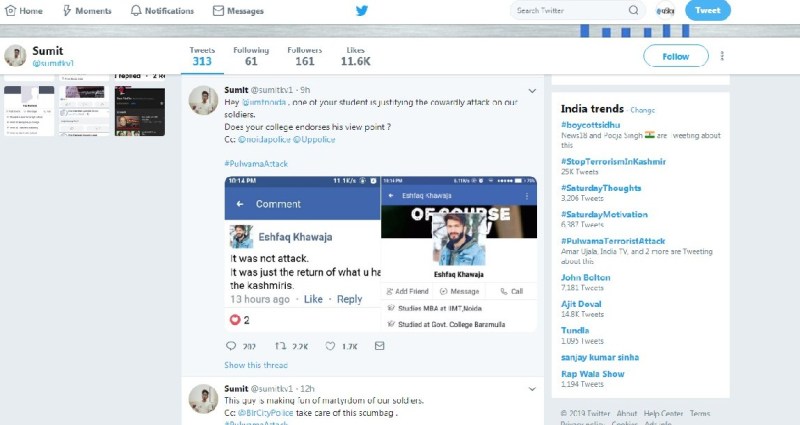Viewport: 800px width, 425px height.
Task: Open Home from the top navigation
Action: point(24,11)
